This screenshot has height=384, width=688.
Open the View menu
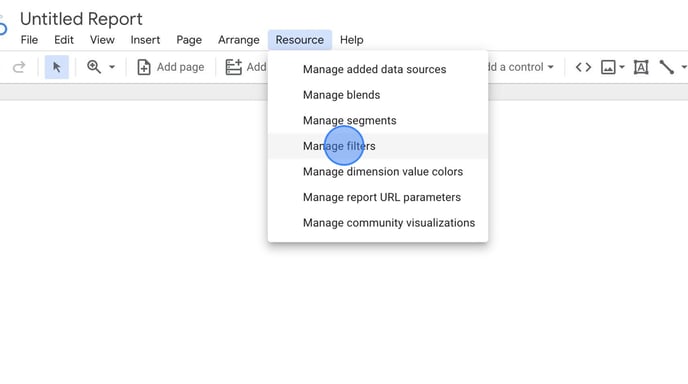pyautogui.click(x=102, y=40)
